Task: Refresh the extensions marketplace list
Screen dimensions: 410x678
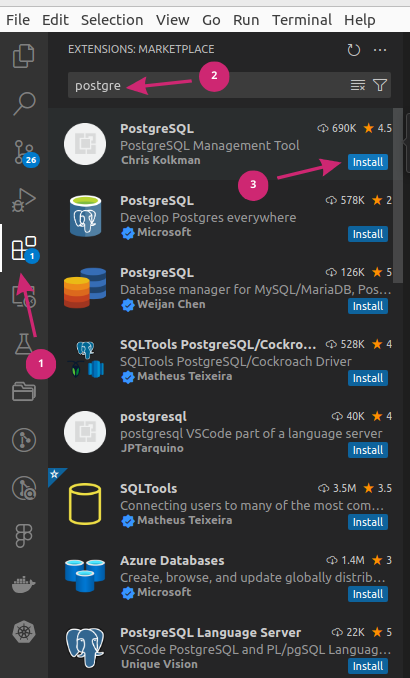Action: coord(353,50)
